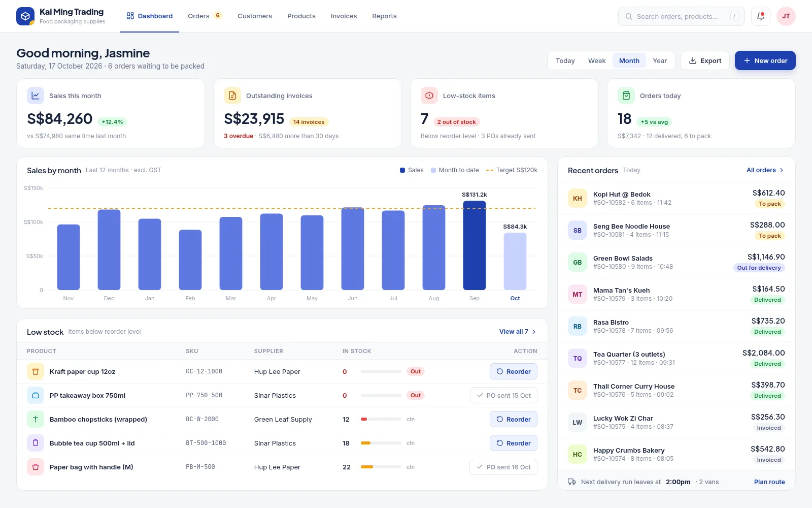The image size is (812, 508).
Task: Switch the period to Today
Action: [565, 60]
